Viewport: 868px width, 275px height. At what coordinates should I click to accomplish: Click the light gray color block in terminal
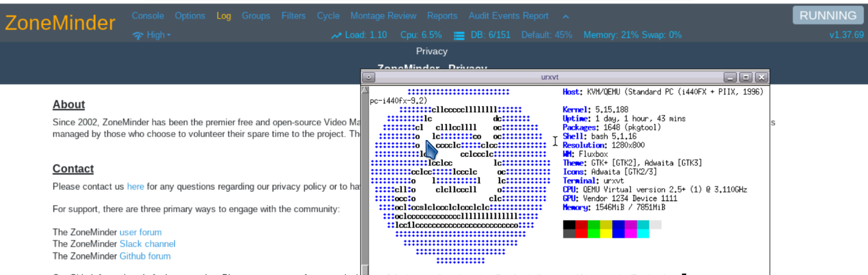pyautogui.click(x=655, y=225)
